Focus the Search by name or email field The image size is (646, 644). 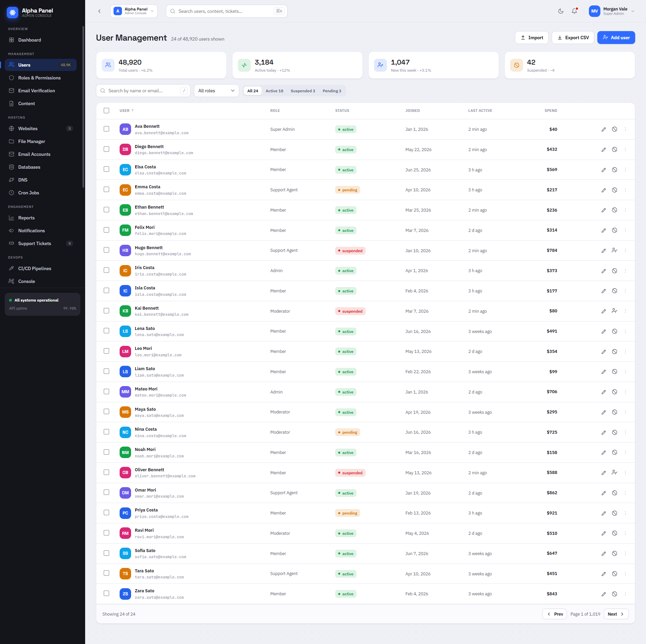click(143, 91)
